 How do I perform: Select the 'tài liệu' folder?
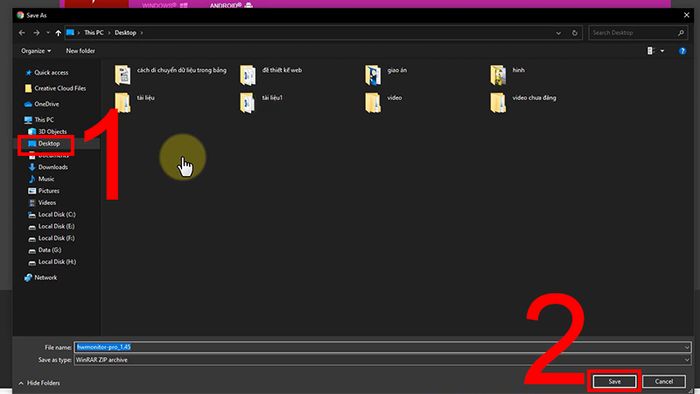[x=134, y=103]
